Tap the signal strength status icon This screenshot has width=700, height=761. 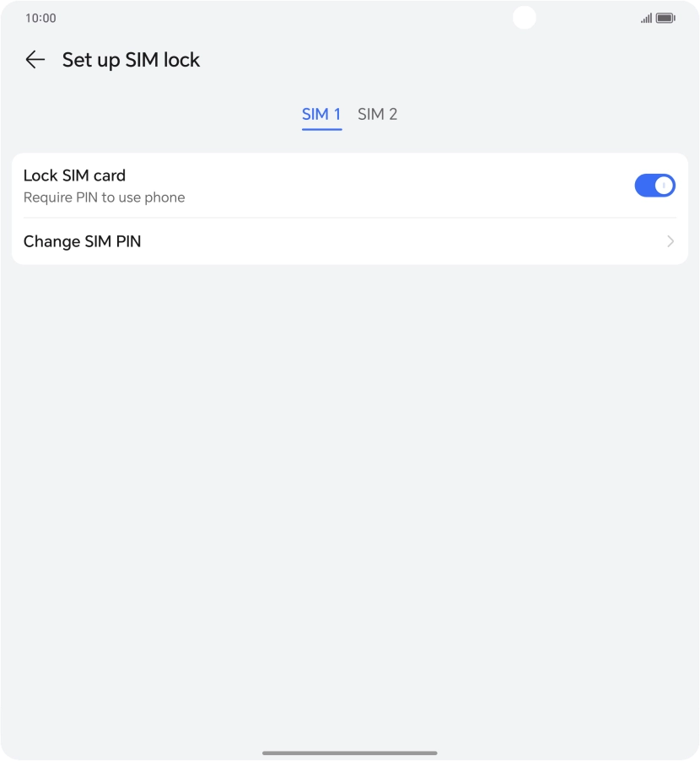(x=646, y=18)
